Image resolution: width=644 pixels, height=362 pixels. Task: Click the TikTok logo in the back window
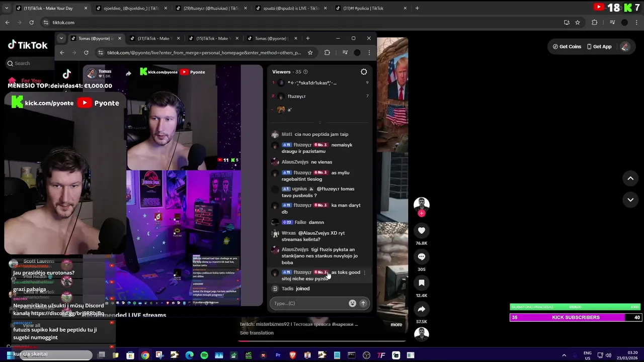coord(28,45)
